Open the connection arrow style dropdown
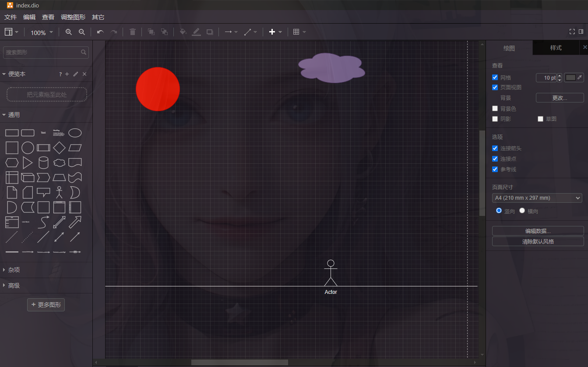The width and height of the screenshot is (588, 367). [231, 32]
